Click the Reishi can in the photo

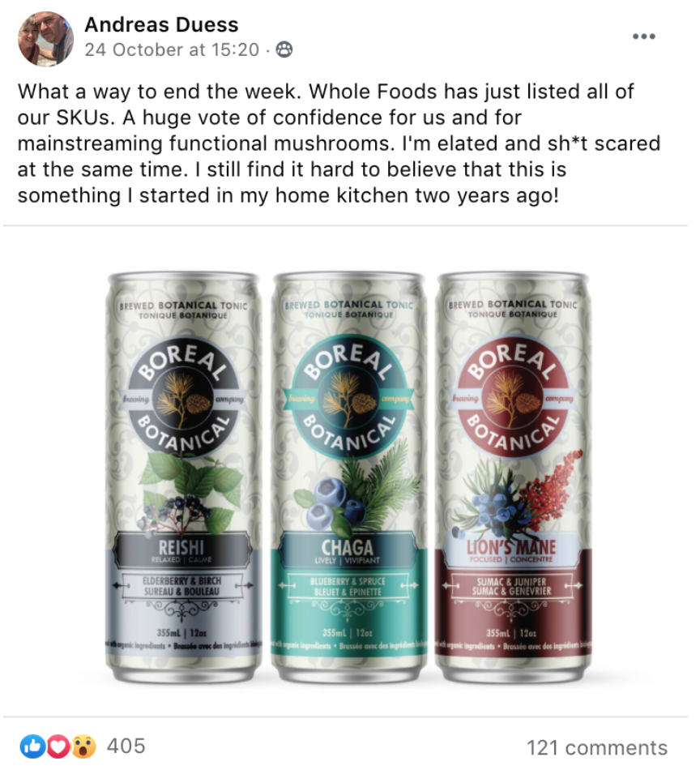click(183, 477)
